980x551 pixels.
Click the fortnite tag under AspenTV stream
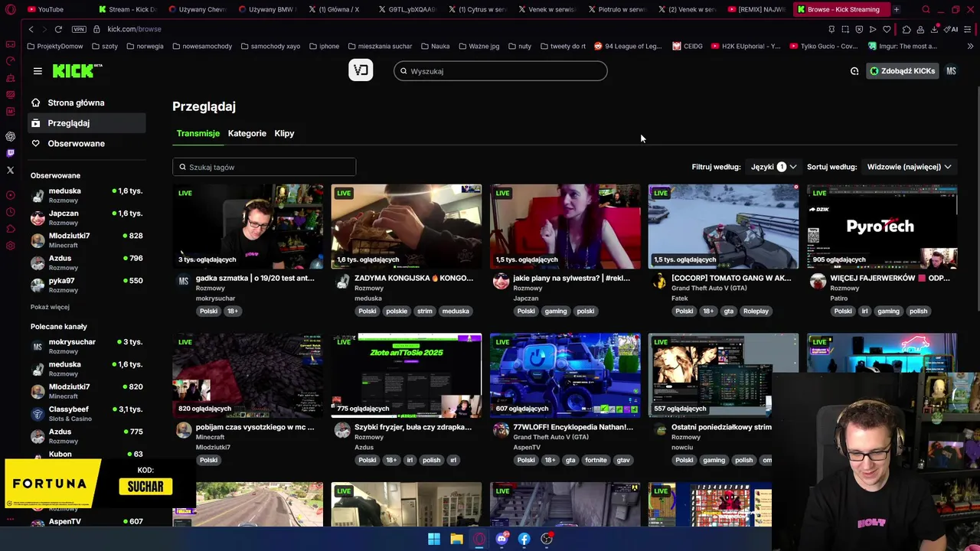[596, 460]
